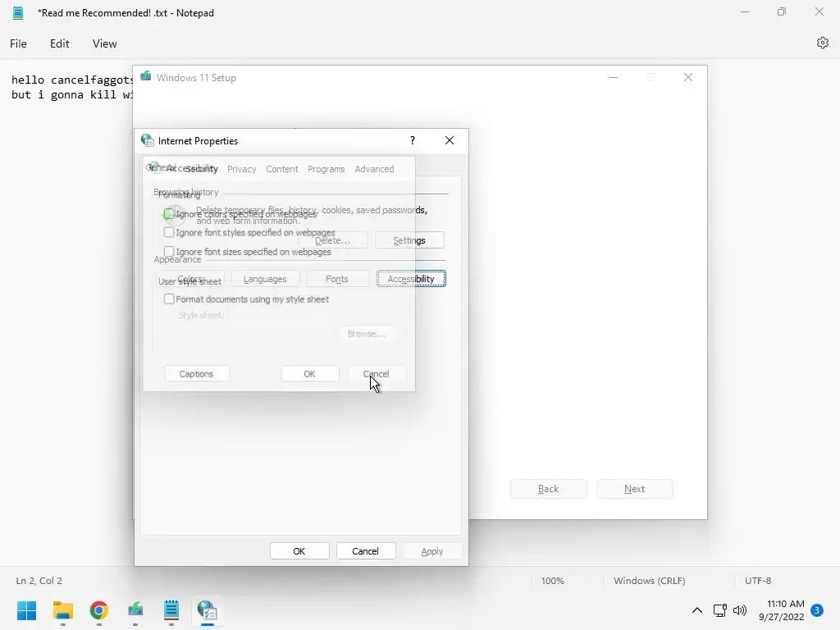The image size is (840, 630).
Task: Open Notepad Edit menu
Action: 59,43
